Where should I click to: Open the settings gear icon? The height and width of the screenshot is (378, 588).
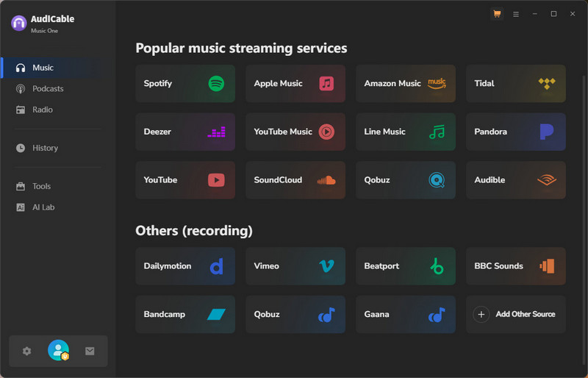point(27,351)
